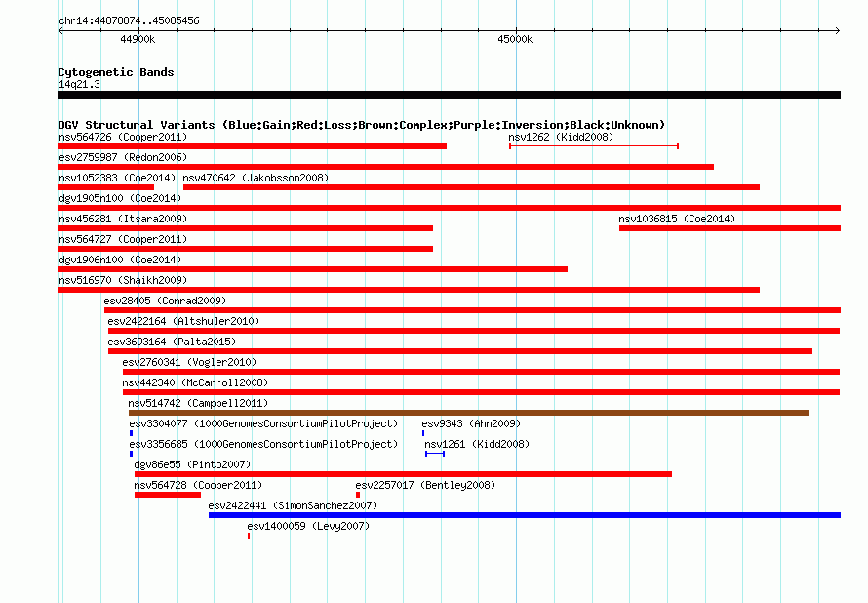Select the red nsv1036815 loss bar
868x603 pixels.
pos(730,228)
